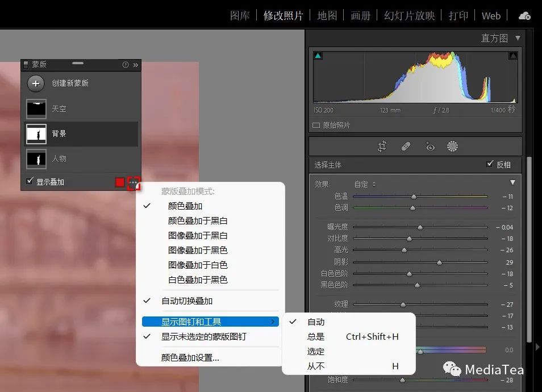
Task: Click the 背景 mask thumbnail
Action: pos(36,134)
